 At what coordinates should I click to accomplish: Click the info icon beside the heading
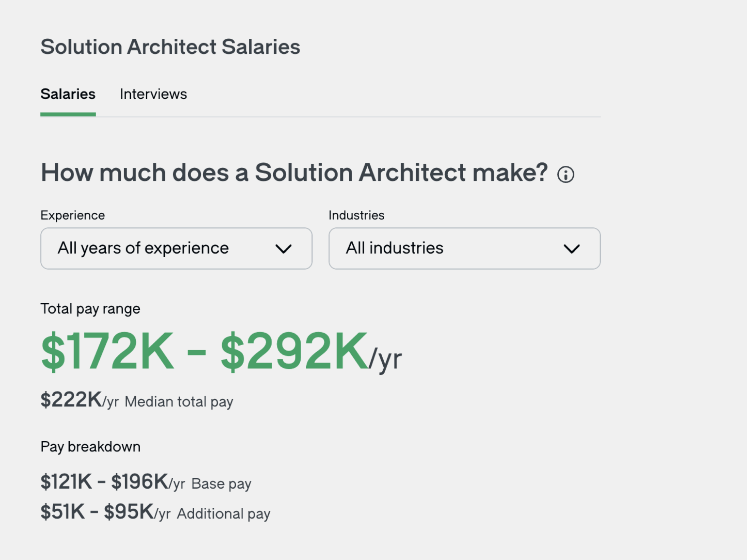pos(566,175)
